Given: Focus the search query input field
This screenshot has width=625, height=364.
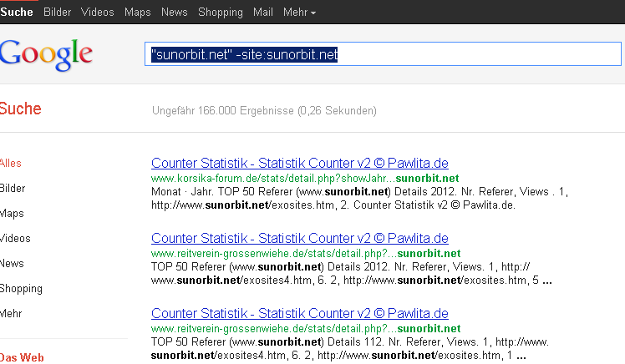Looking at the screenshot, I should click(x=383, y=53).
